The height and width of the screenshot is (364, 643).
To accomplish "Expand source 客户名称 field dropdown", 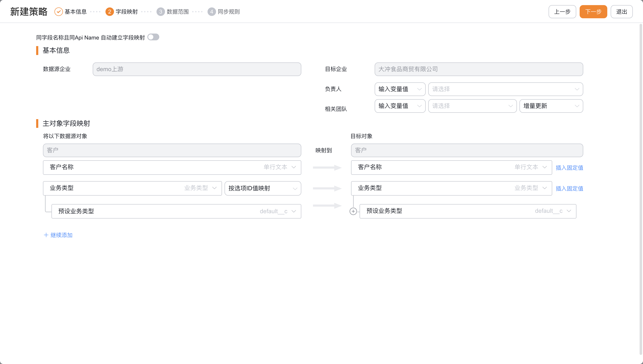I will pyautogui.click(x=172, y=167).
